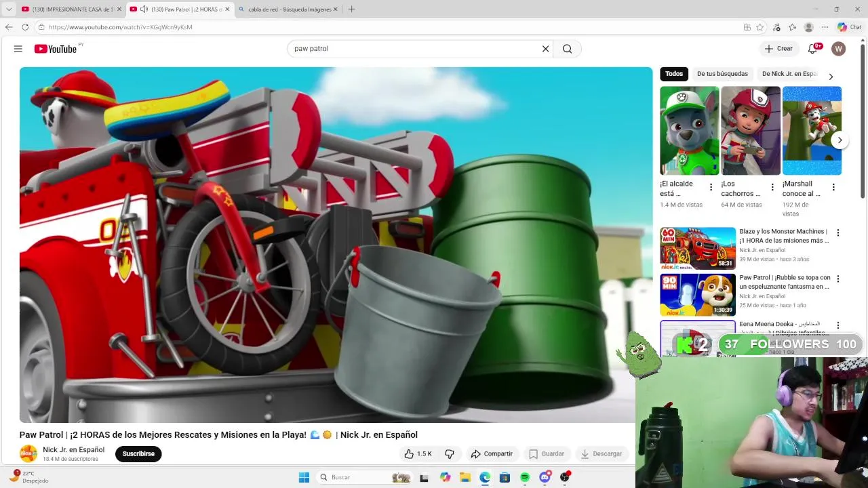Screen dimensions: 868x488
Task: Select the 'De Nick Jr. en Espa' chip
Action: 789,74
